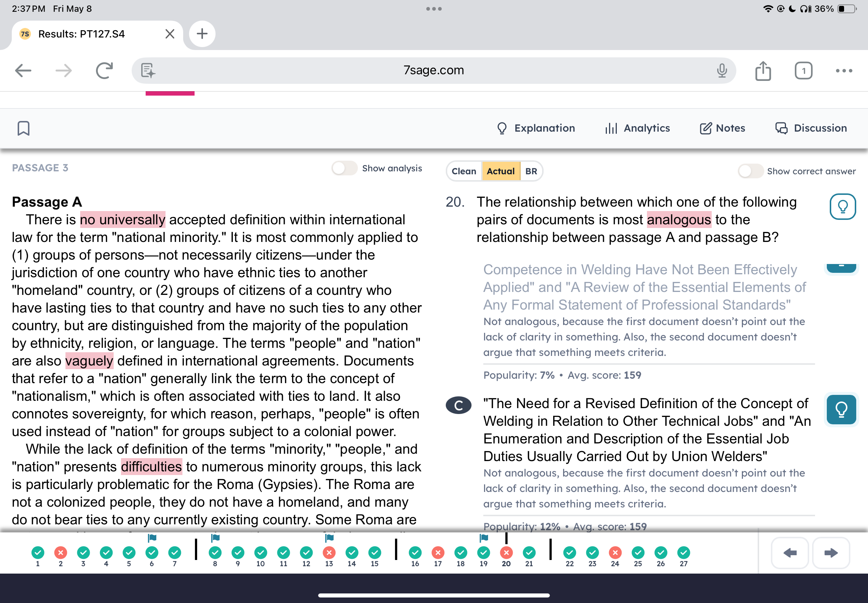
Task: Switch to the Clean view
Action: 464,171
